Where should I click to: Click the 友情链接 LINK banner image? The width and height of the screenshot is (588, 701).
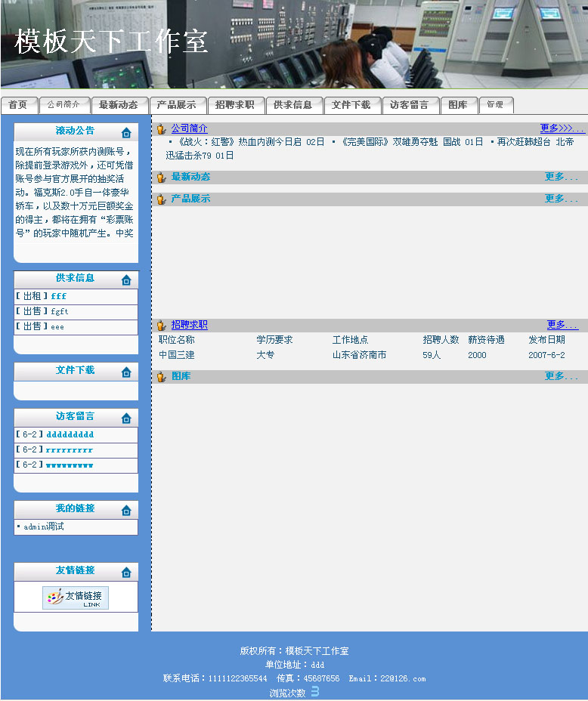[76, 598]
